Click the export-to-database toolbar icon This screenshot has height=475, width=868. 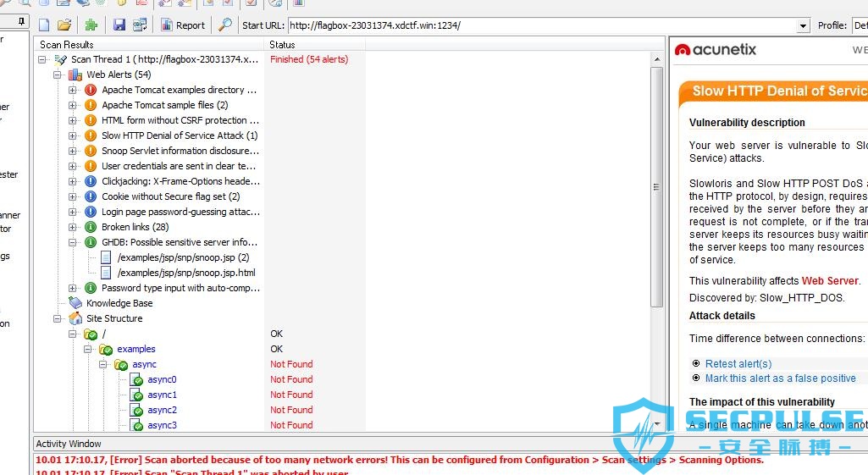(x=140, y=25)
